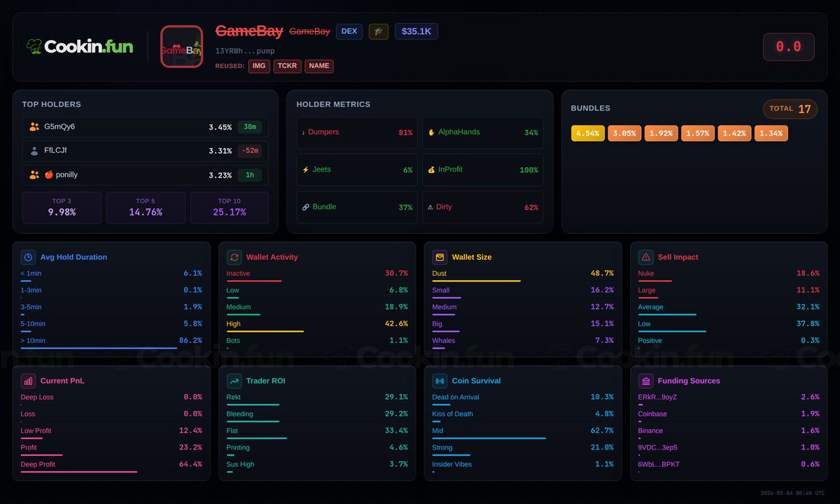Select the 1.57% bundle chip
840x504 pixels.
point(698,133)
